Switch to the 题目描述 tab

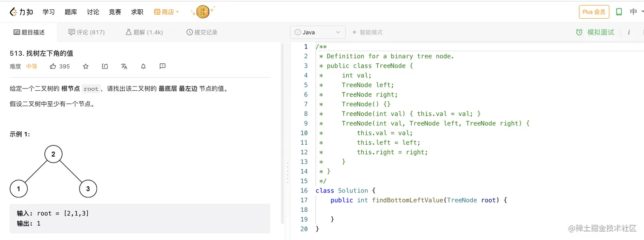click(x=29, y=32)
